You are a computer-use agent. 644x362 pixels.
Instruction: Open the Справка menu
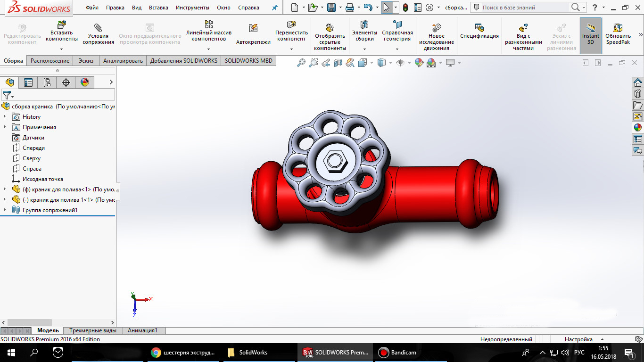pyautogui.click(x=248, y=8)
